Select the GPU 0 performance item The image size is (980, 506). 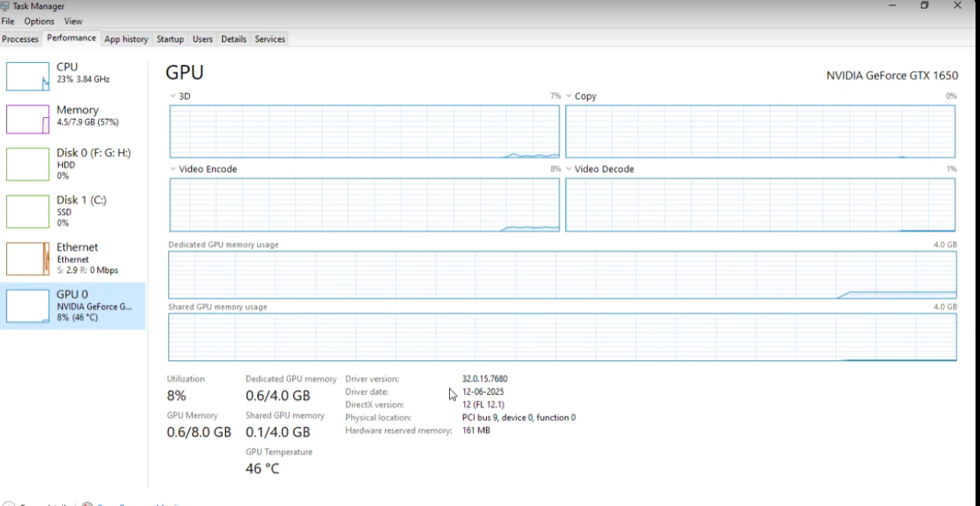[x=73, y=306]
